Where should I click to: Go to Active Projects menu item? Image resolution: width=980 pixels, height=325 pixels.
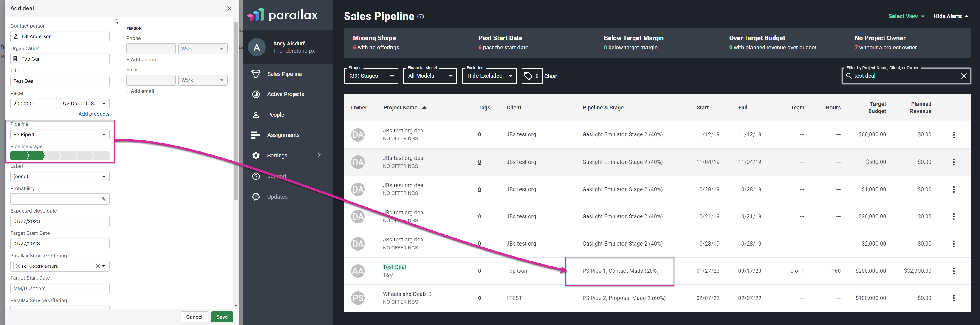(x=285, y=94)
